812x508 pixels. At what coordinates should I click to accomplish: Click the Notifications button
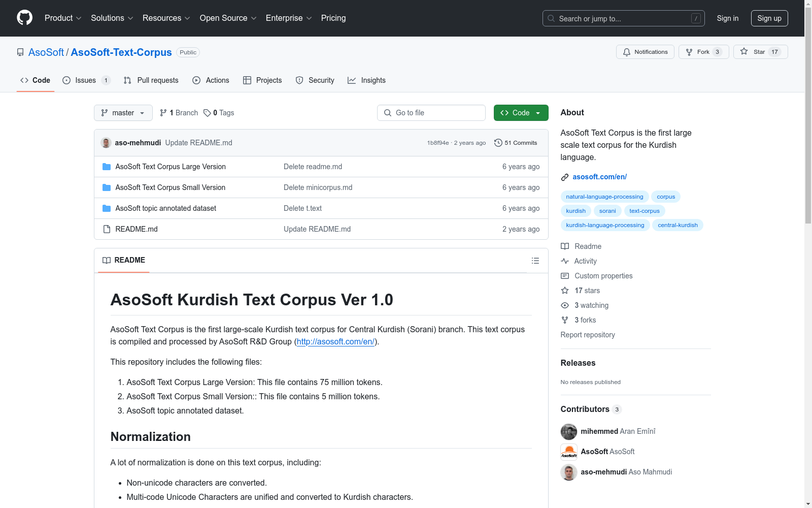(x=645, y=52)
